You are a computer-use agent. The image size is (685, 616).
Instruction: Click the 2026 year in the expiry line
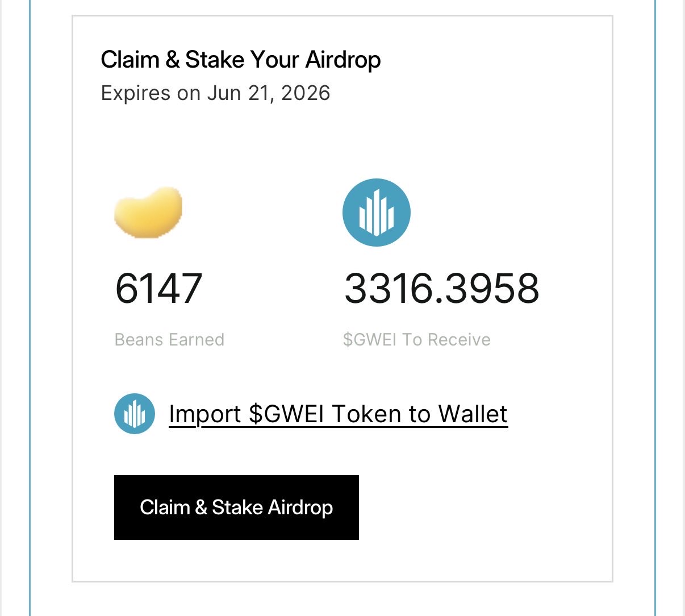coord(306,93)
